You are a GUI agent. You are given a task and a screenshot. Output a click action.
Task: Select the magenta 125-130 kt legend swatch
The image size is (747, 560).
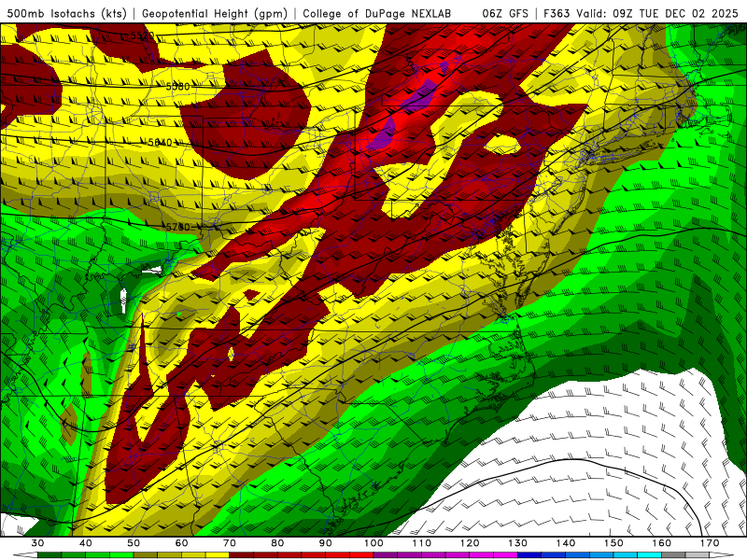point(506,555)
